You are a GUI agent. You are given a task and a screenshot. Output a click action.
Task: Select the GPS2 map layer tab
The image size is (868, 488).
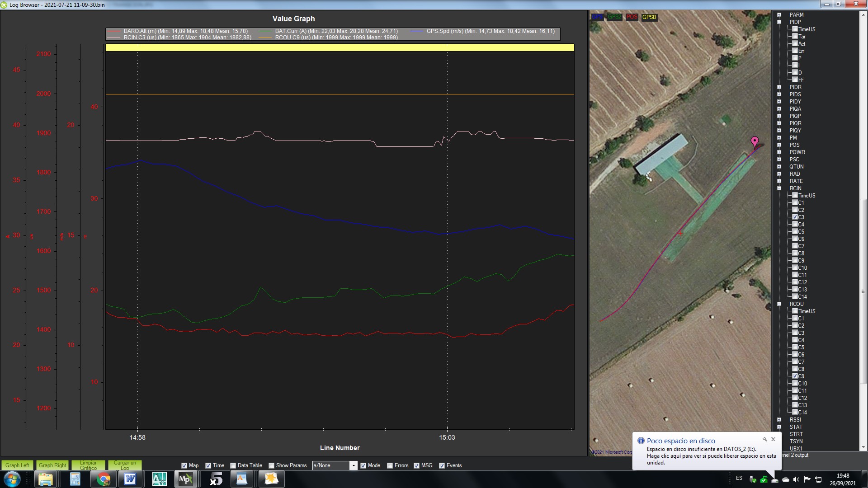tap(614, 17)
